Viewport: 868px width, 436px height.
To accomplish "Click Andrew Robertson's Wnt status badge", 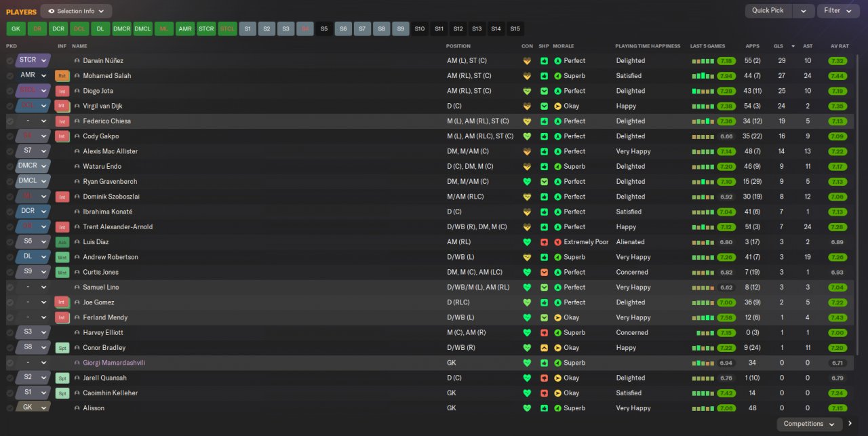I will [x=62, y=257].
